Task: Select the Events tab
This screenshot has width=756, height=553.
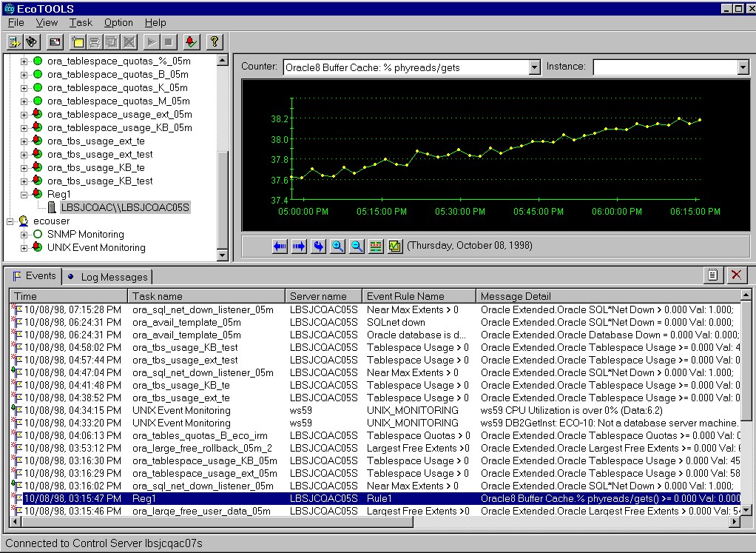Action: point(34,276)
